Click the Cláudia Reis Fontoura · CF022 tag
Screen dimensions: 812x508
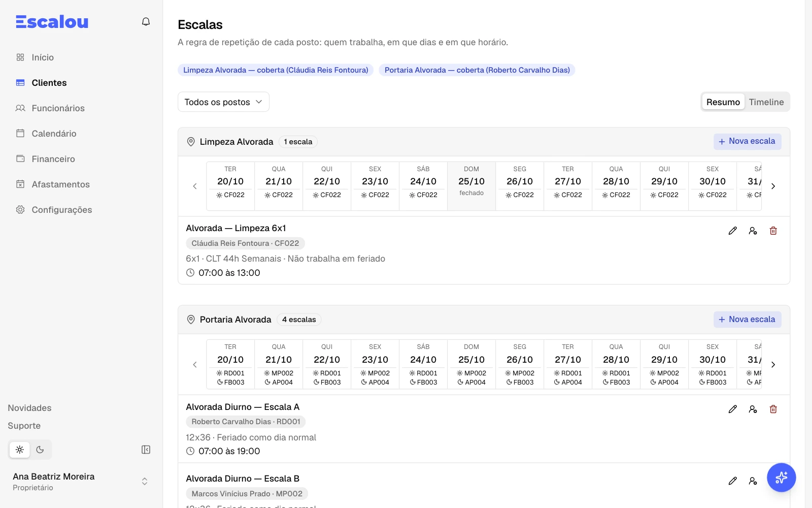coord(245,243)
